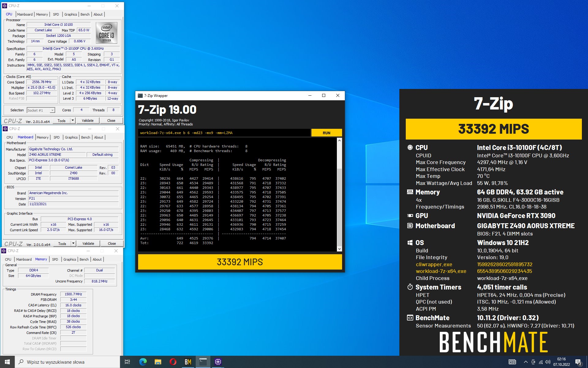Screen dimensions: 588x368
Task: Switch to Mainboard tab in top CPU-Z window
Action: click(x=25, y=14)
